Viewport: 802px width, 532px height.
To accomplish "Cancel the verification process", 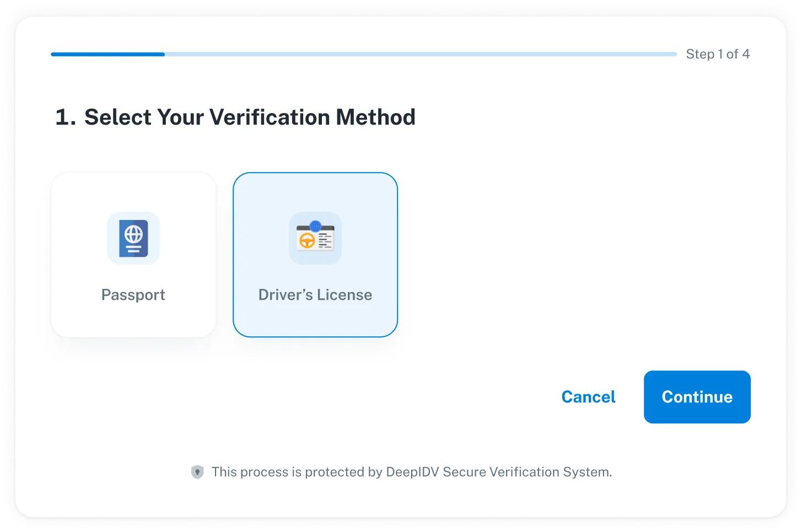I will pyautogui.click(x=588, y=397).
